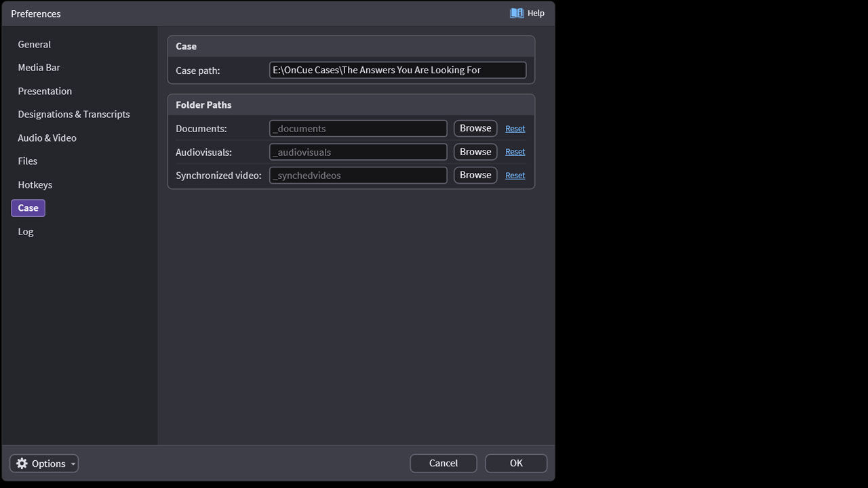Open Help using the book icon

517,13
